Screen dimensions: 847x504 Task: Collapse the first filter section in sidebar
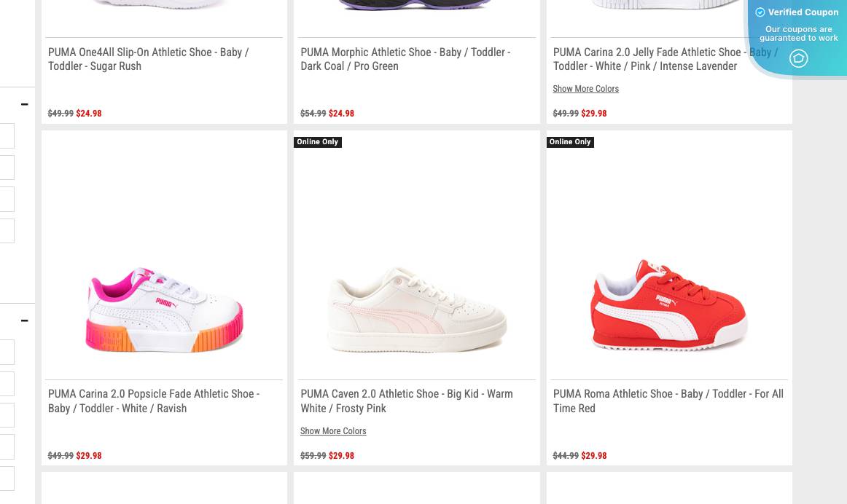pos(24,104)
